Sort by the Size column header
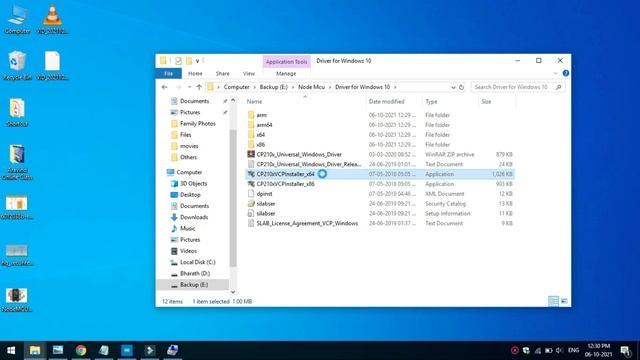 [486, 102]
